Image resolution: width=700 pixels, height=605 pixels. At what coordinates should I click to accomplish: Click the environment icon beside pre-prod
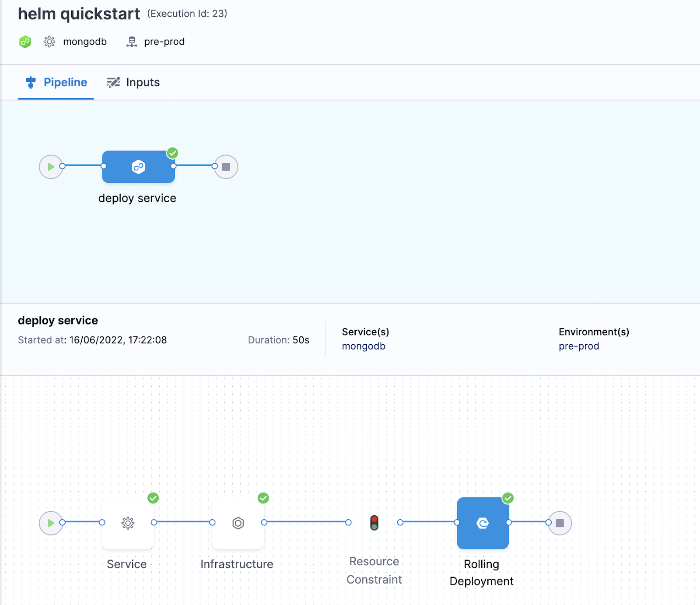click(x=132, y=42)
